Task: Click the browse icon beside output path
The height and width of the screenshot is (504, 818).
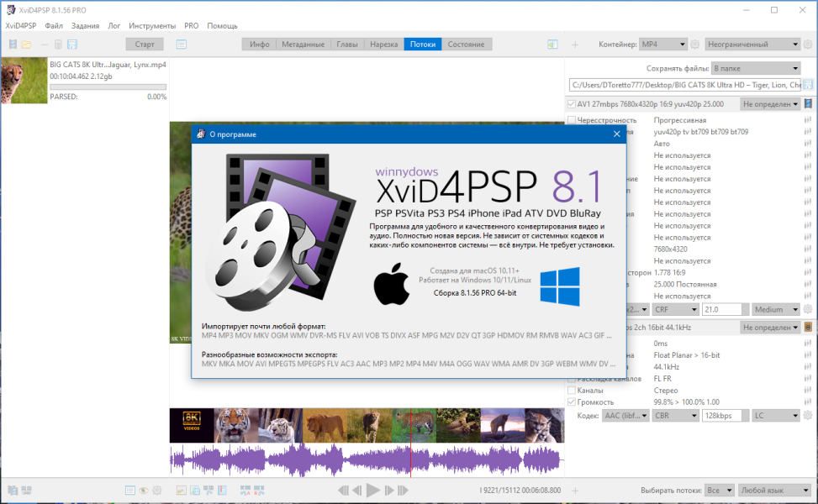Action: click(808, 85)
